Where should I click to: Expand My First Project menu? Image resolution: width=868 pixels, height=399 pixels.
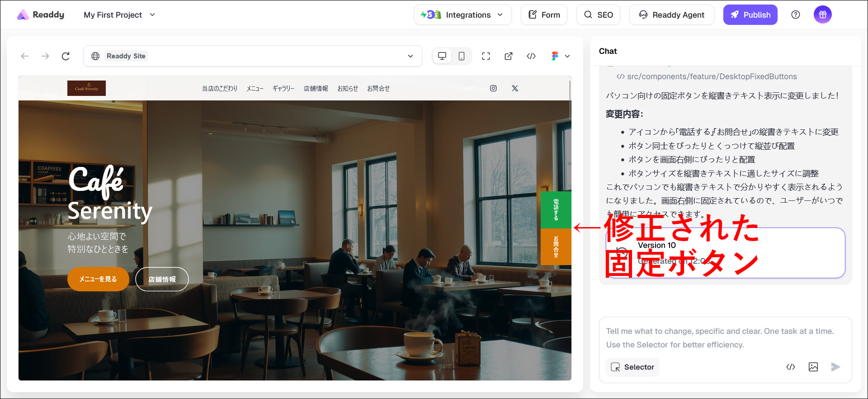click(x=119, y=15)
